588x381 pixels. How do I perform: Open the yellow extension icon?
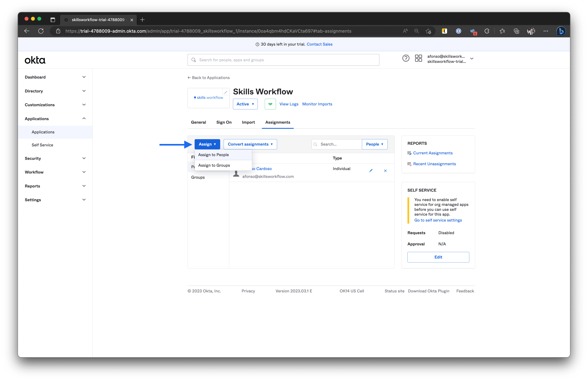point(444,31)
